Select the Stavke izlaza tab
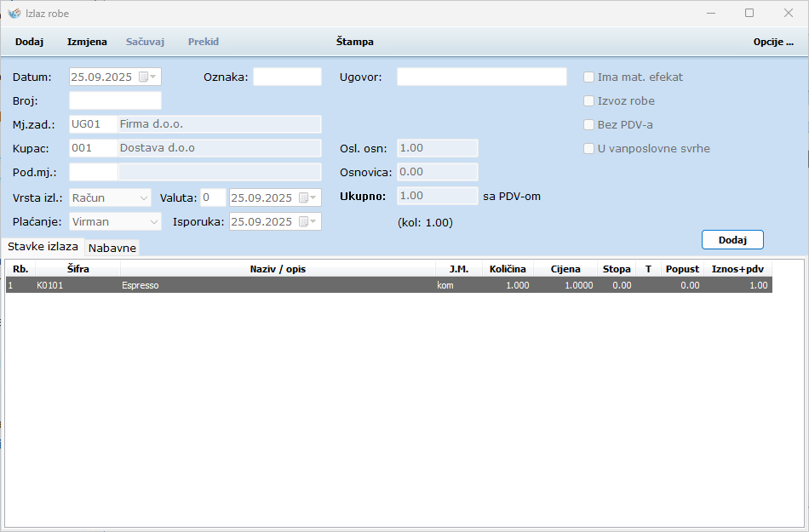This screenshot has width=809, height=532. coord(43,246)
